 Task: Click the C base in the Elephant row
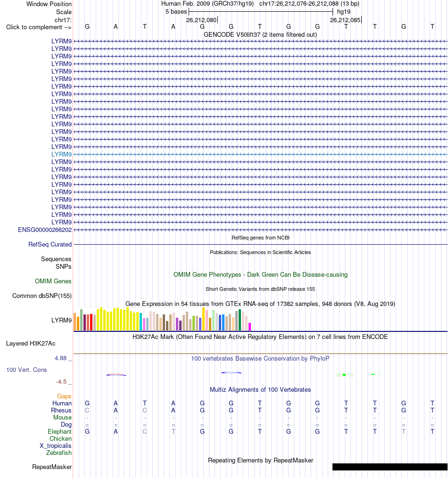(x=145, y=431)
